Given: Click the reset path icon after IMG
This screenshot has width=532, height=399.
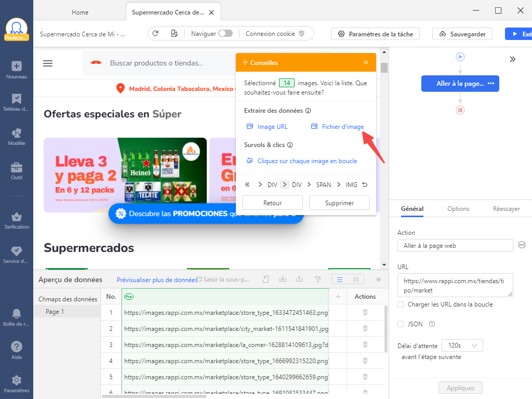Looking at the screenshot, I should pos(365,184).
